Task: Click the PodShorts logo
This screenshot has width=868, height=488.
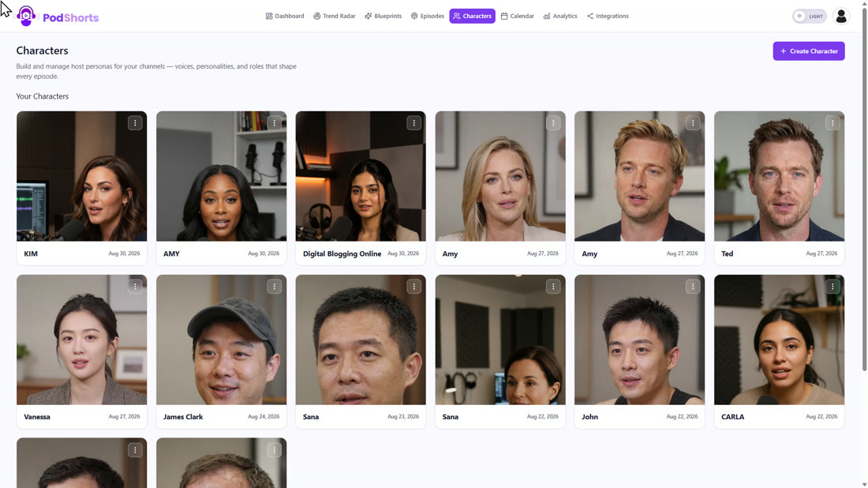Action: [58, 17]
